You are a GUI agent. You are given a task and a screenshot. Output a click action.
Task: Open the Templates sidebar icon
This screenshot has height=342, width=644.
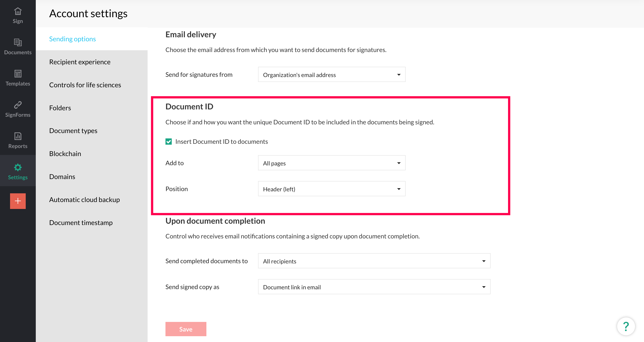18,78
